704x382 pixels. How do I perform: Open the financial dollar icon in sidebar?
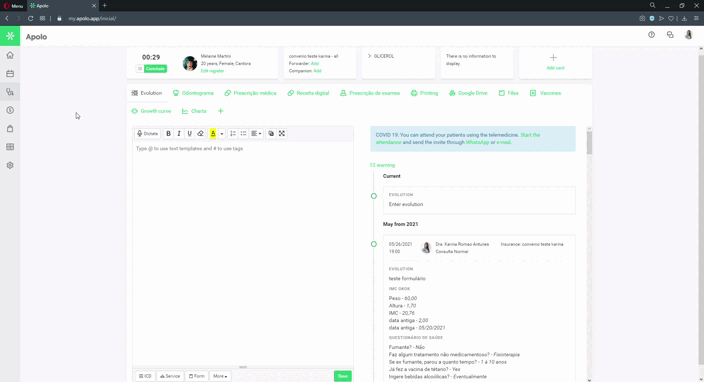point(10,110)
